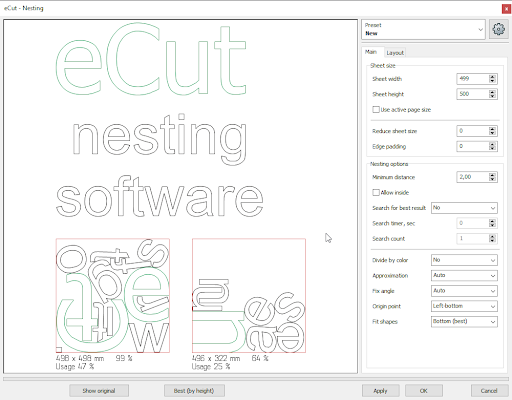Open the Preset dropdown
The height and width of the screenshot is (400, 512).
tap(423, 29)
